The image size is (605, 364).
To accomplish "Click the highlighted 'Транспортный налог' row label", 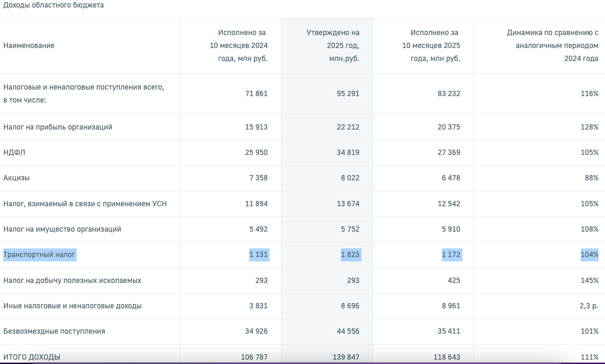I will [40, 254].
